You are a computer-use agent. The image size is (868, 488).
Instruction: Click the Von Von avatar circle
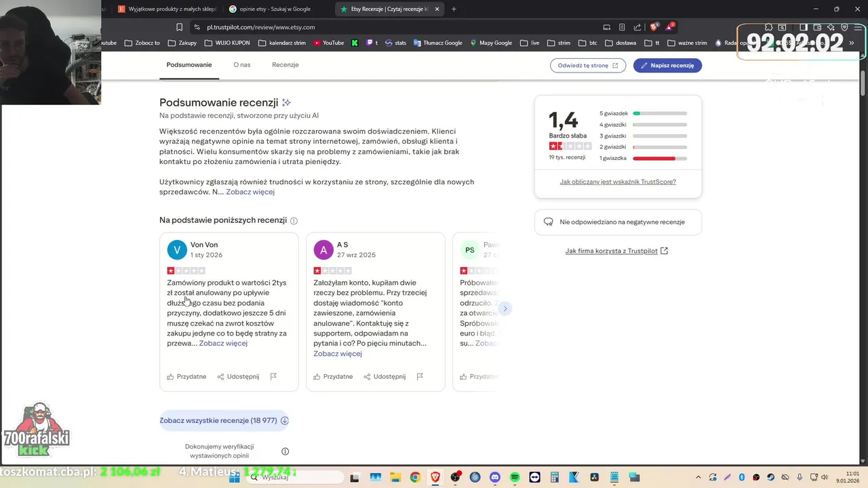tap(177, 249)
